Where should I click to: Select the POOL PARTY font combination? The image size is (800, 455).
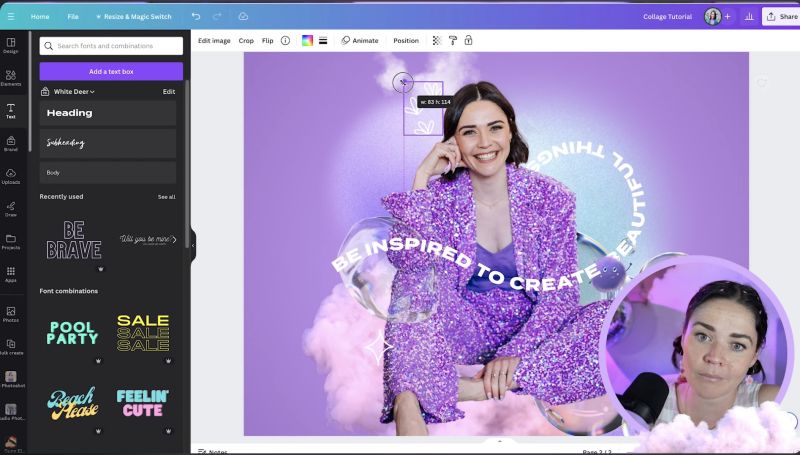pyautogui.click(x=72, y=333)
